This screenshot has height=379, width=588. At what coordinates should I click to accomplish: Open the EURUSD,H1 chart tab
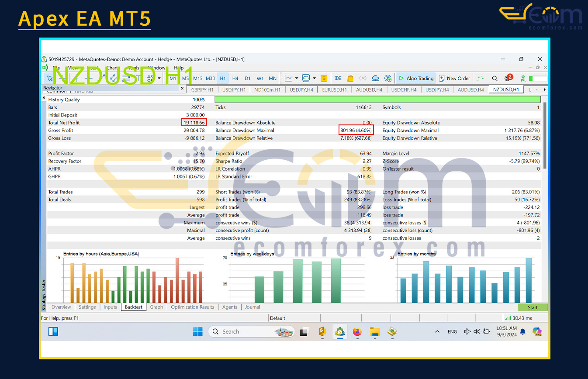(335, 90)
